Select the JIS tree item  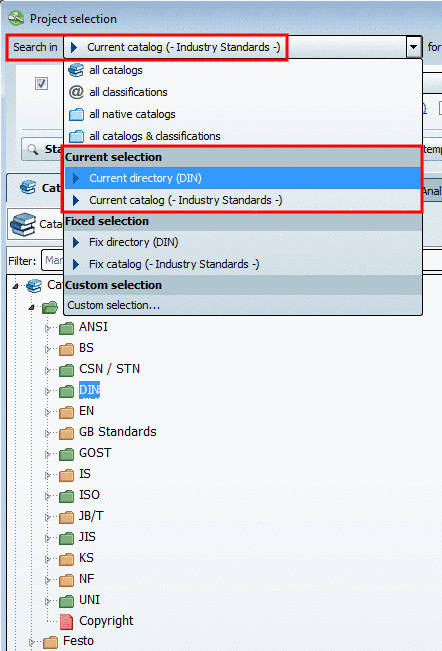pyautogui.click(x=87, y=537)
